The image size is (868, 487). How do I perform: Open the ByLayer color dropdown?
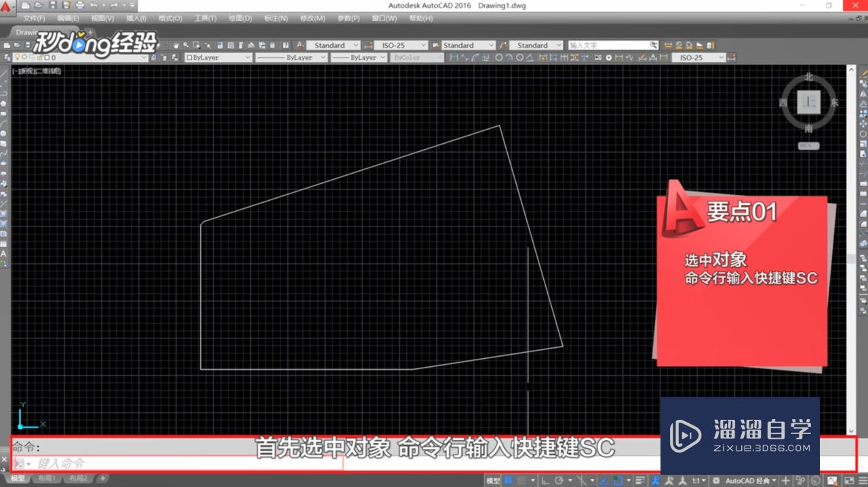tap(218, 58)
